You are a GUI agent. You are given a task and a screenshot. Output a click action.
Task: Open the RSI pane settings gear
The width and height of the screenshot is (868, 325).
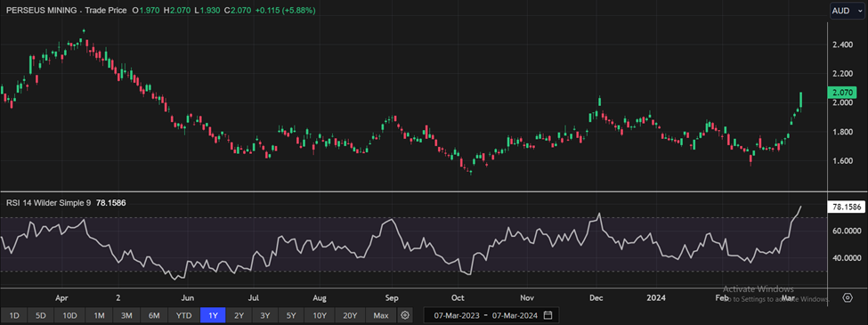pos(848,298)
